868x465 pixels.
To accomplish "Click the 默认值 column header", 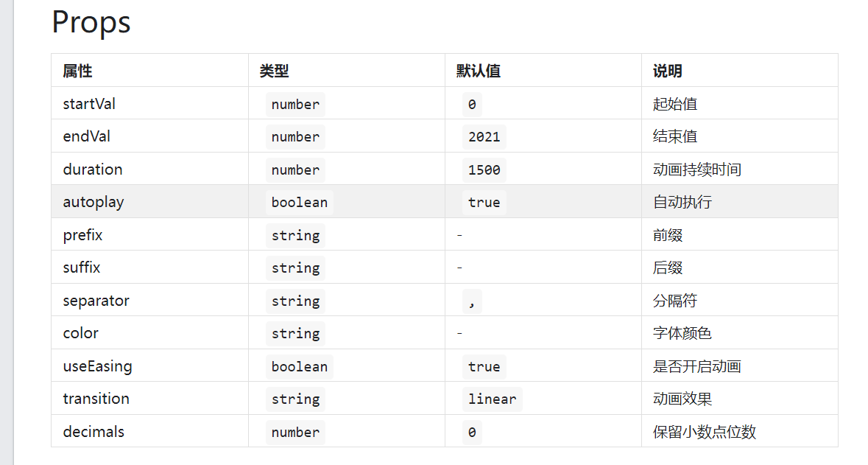I will click(478, 71).
